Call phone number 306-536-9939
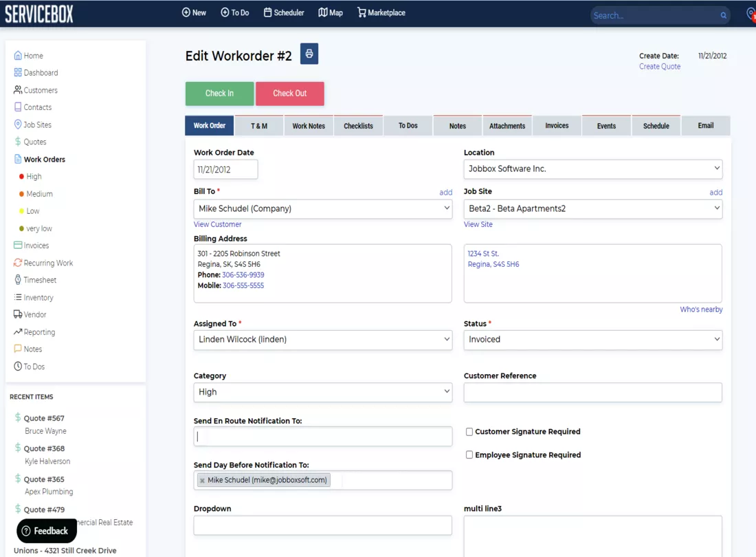 (x=243, y=275)
